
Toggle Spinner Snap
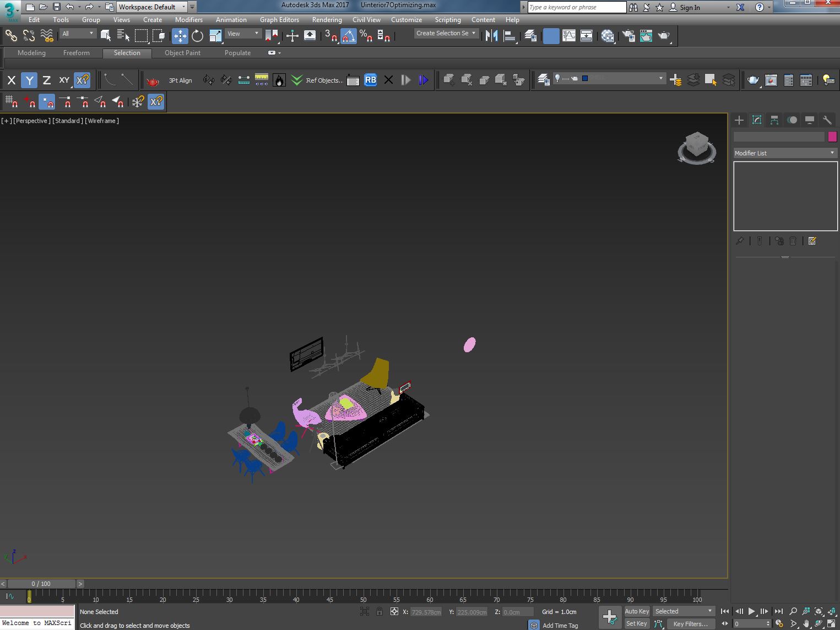pyautogui.click(x=384, y=36)
